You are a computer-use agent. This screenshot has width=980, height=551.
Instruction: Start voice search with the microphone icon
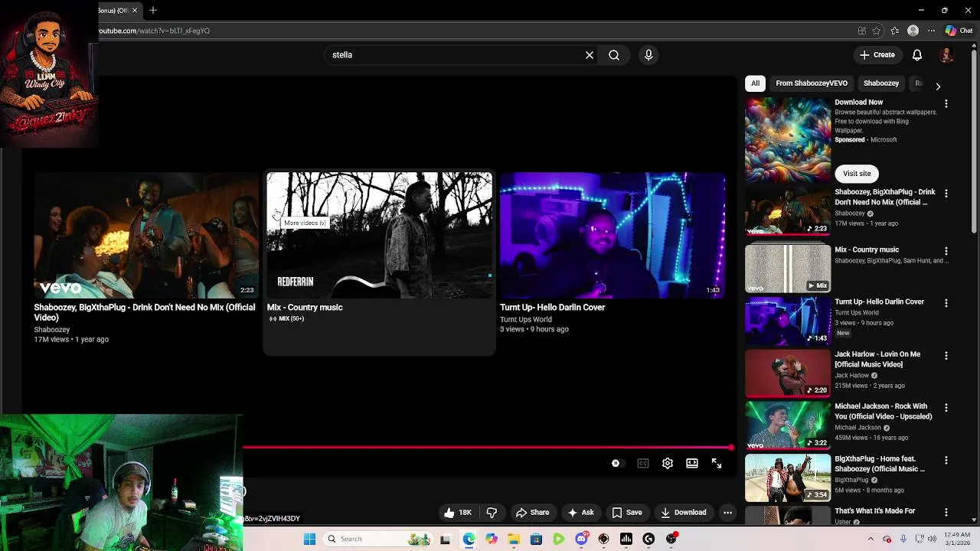point(648,55)
